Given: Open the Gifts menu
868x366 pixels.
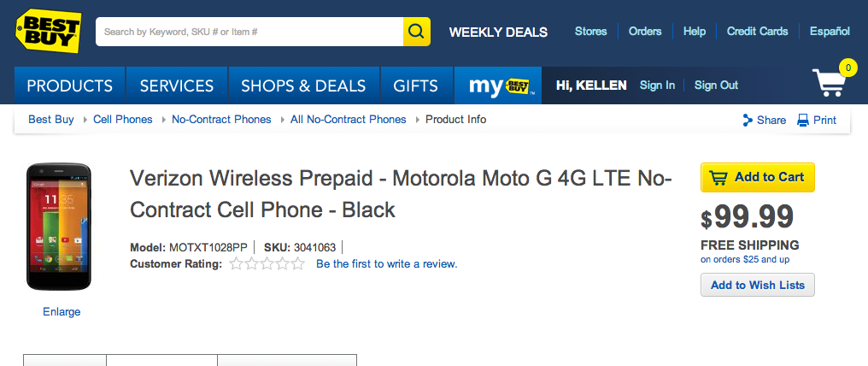Looking at the screenshot, I should point(416,86).
